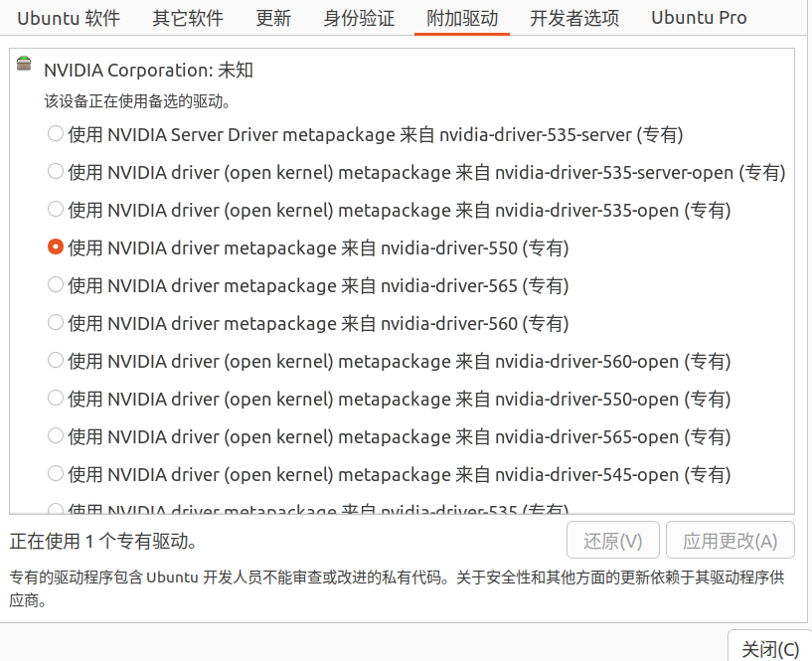
Task: Select the nvidia-driver-535-server radio option
Action: [56, 133]
